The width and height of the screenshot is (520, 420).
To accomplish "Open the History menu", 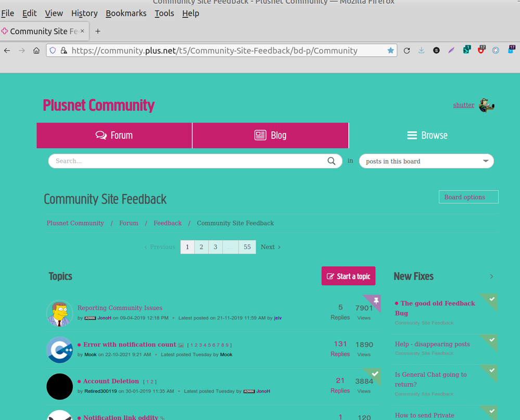I will [84, 13].
